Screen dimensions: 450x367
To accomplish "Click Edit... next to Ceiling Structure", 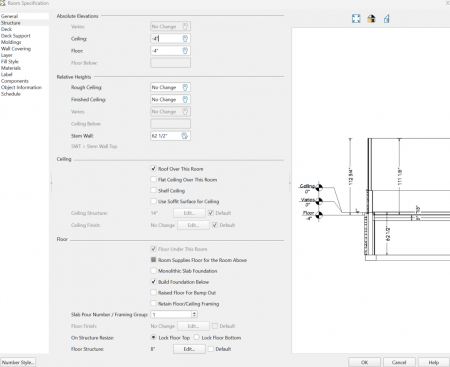I will [189, 213].
